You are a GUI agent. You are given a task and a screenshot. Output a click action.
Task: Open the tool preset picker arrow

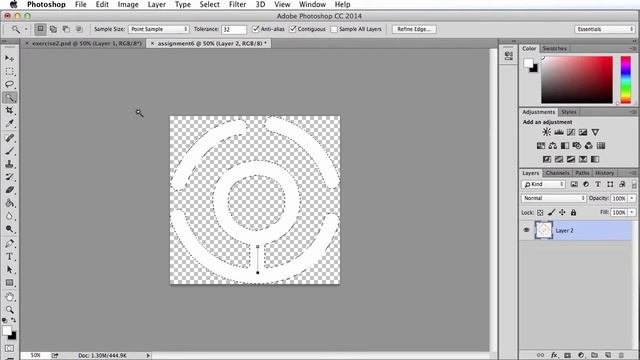[x=26, y=29]
